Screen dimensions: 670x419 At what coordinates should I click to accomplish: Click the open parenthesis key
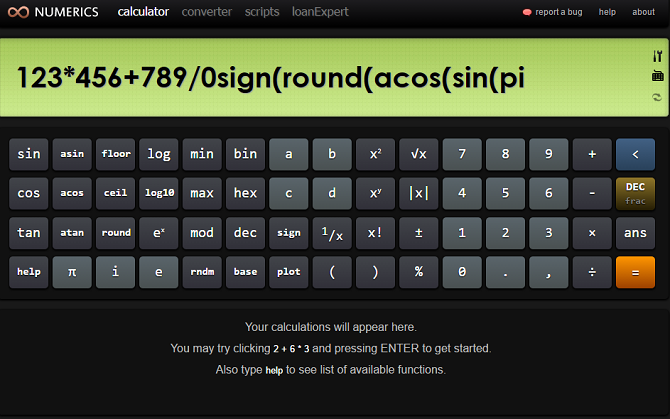click(x=332, y=272)
